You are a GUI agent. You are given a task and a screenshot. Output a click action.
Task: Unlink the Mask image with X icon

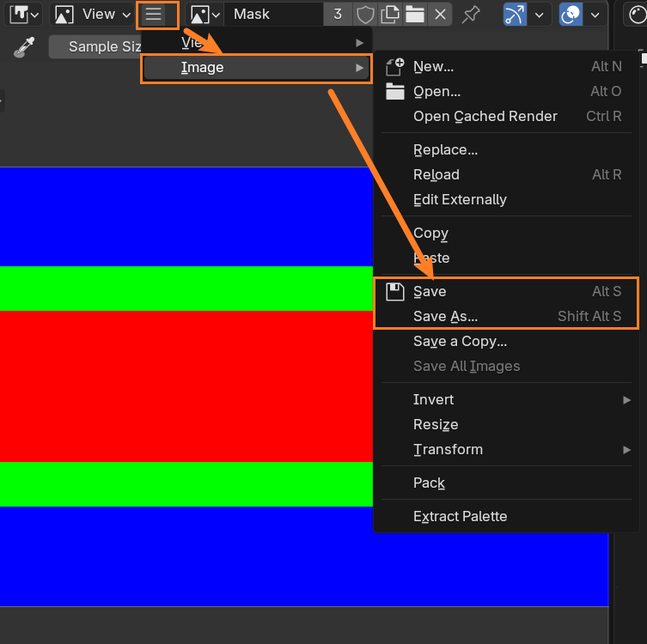click(x=440, y=15)
